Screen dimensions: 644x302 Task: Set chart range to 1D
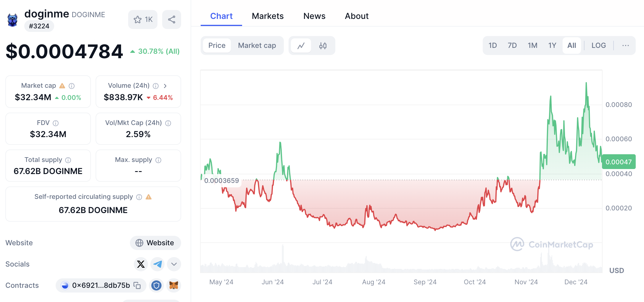click(x=493, y=46)
